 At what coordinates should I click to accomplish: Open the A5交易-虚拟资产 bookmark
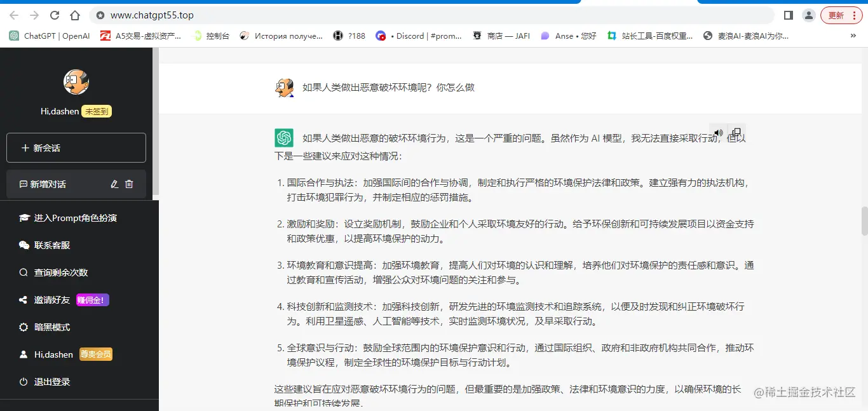(141, 36)
